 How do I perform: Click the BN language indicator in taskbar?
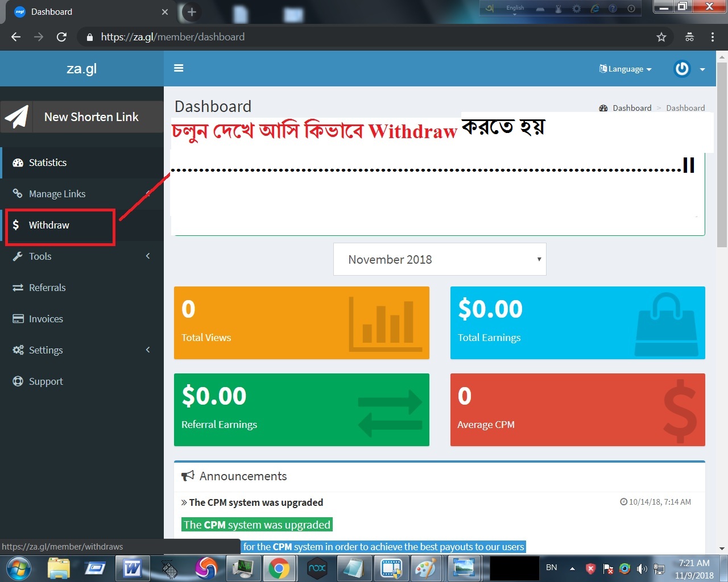(552, 567)
